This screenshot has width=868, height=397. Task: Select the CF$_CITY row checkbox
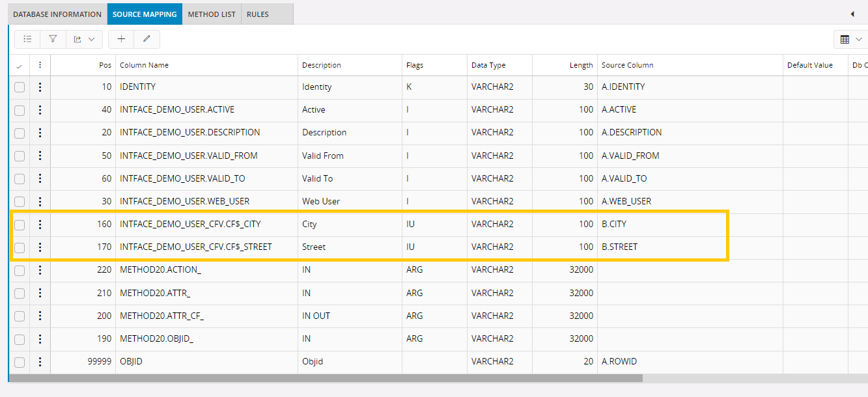click(20, 225)
